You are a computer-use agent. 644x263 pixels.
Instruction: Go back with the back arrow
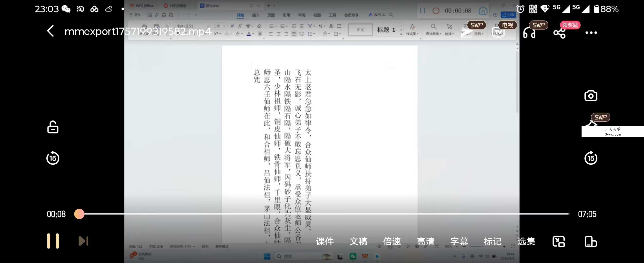point(50,31)
